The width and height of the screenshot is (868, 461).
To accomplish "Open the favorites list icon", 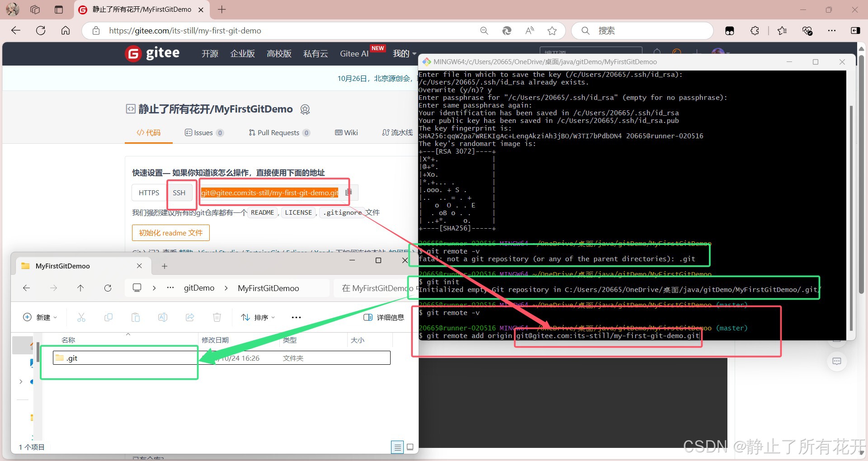I will [782, 31].
